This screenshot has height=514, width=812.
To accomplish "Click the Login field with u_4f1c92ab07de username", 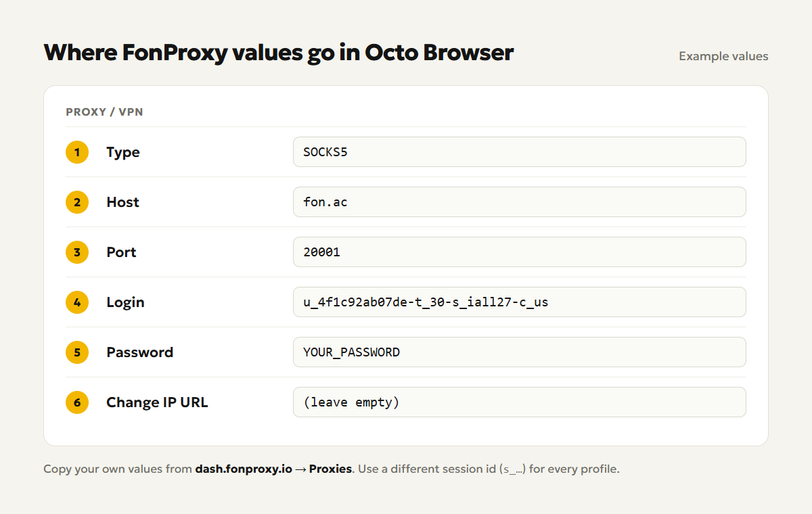I will [519, 302].
